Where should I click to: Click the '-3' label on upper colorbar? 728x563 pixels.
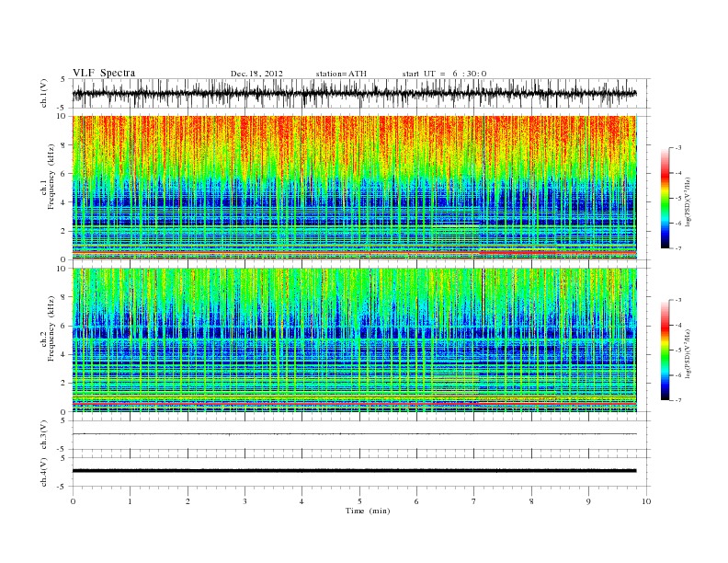[678, 148]
